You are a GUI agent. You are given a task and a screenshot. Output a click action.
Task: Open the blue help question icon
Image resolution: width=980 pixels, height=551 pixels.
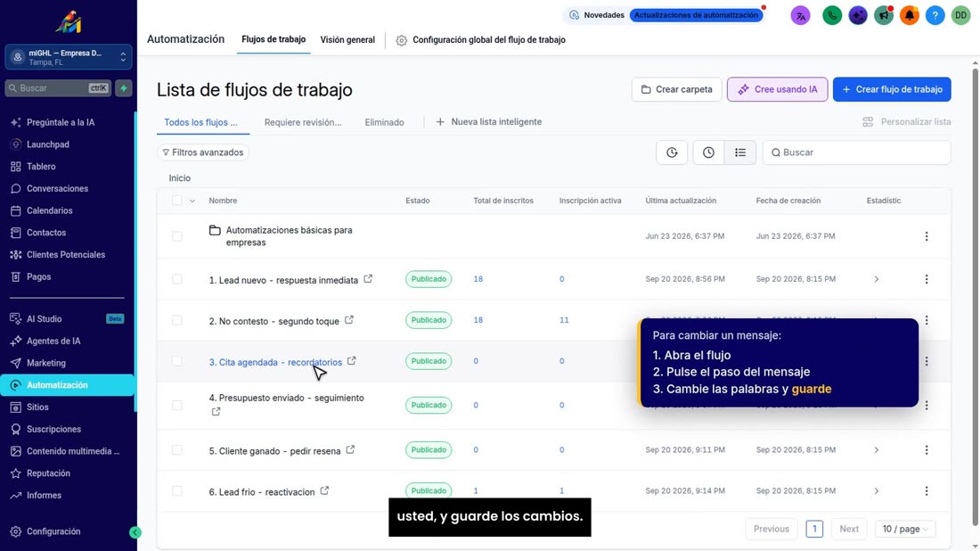pyautogui.click(x=935, y=16)
